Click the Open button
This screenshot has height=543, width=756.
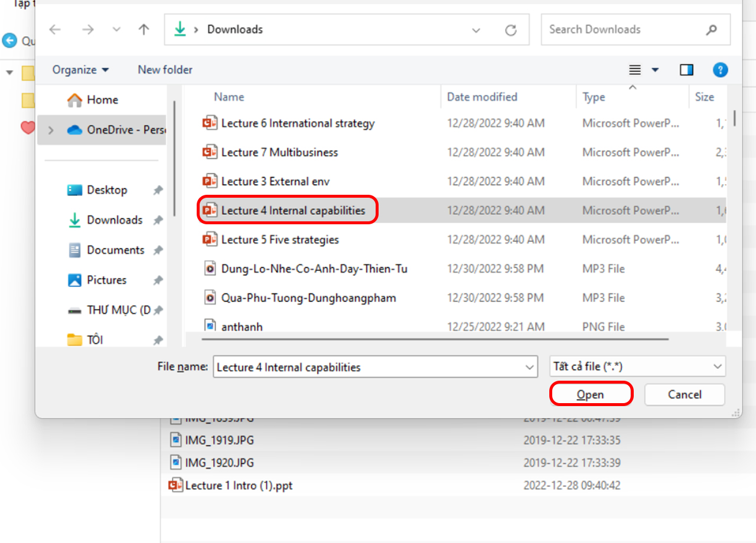tap(591, 394)
